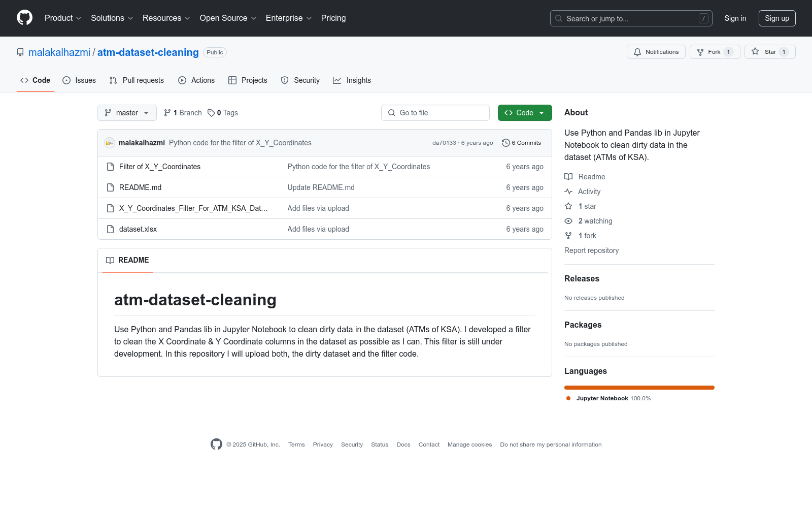This screenshot has height=508, width=812.
Task: Click the branch icon next to 1 Branch
Action: coord(167,113)
